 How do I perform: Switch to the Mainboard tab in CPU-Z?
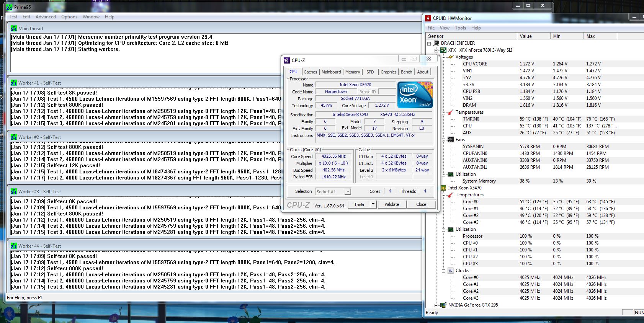(331, 72)
